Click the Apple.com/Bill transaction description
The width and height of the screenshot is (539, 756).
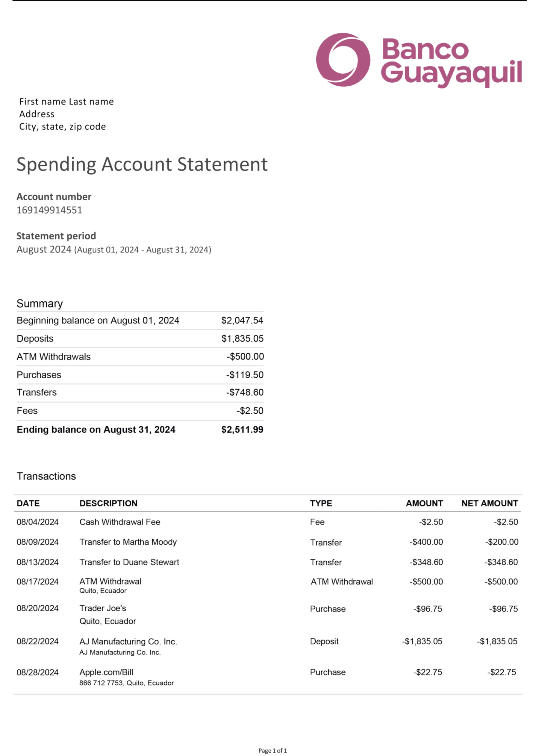click(x=106, y=672)
